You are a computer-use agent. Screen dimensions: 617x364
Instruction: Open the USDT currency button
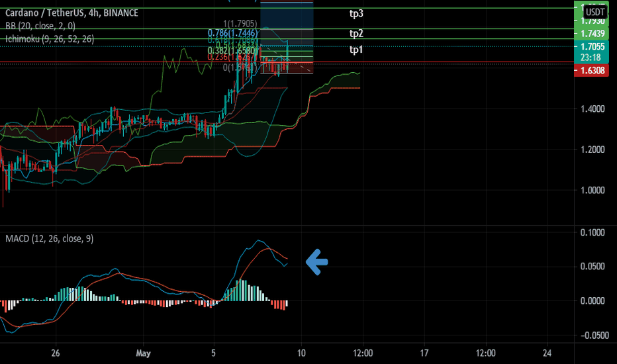595,12
